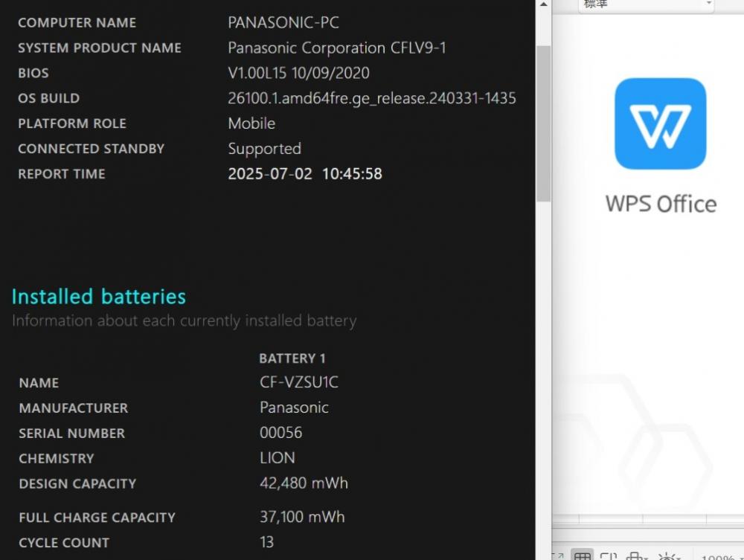
Task: Switch to Normal grid view in WPS status bar
Action: (583, 556)
